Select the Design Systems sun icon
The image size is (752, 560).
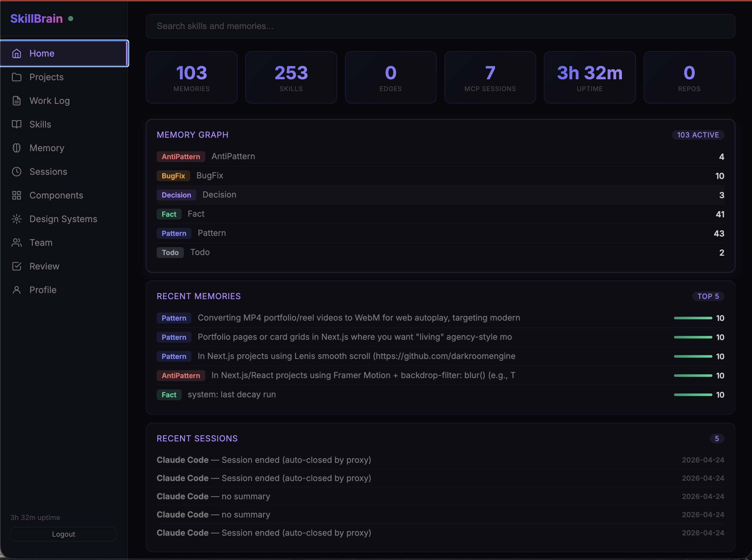point(17,219)
